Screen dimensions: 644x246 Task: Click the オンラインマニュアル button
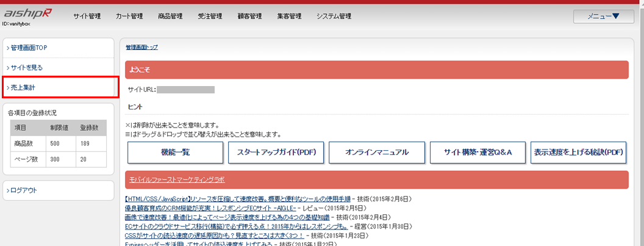[x=376, y=153]
